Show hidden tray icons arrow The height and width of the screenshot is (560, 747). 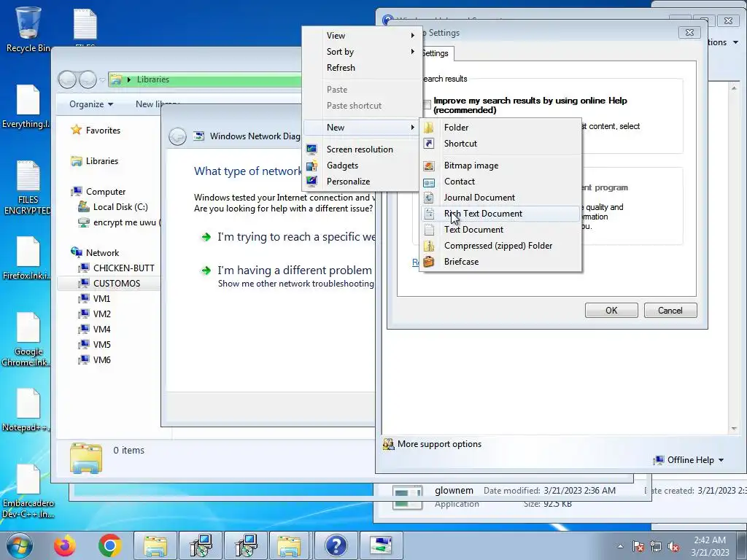point(620,546)
